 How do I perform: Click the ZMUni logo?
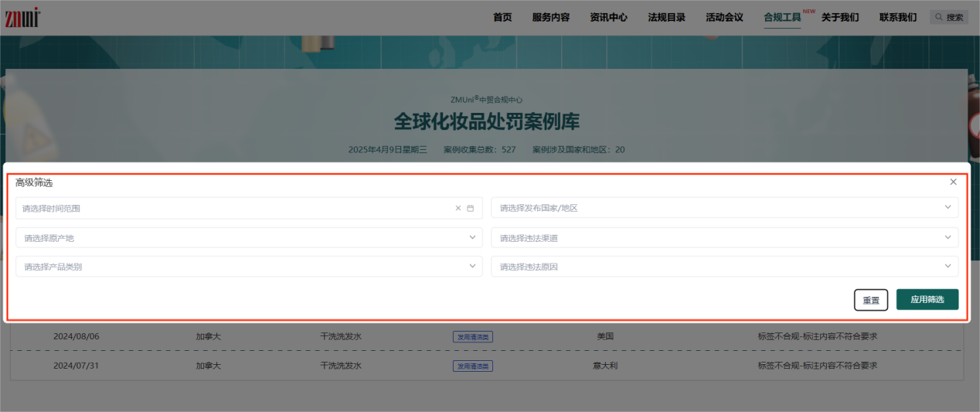tap(22, 17)
